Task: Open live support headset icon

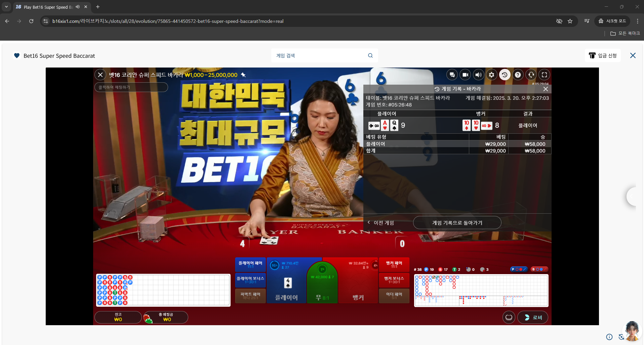Action: [x=531, y=75]
